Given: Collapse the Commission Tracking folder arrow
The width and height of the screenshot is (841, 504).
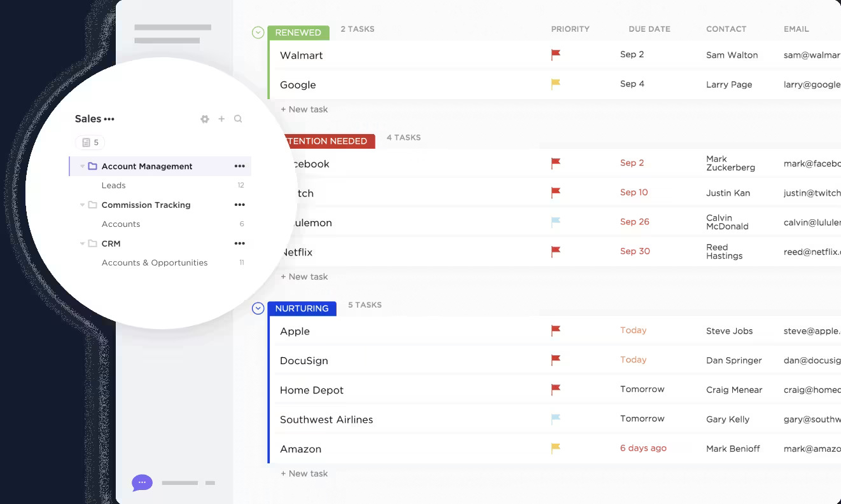Looking at the screenshot, I should click(82, 205).
